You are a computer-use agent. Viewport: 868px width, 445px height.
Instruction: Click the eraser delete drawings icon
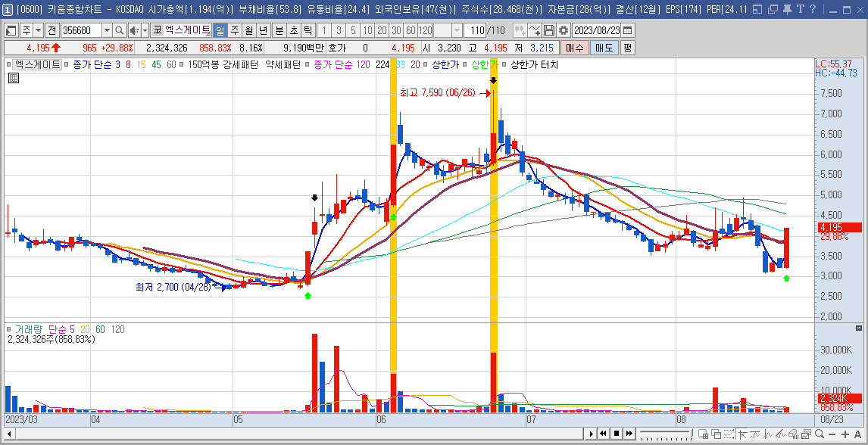point(793,434)
